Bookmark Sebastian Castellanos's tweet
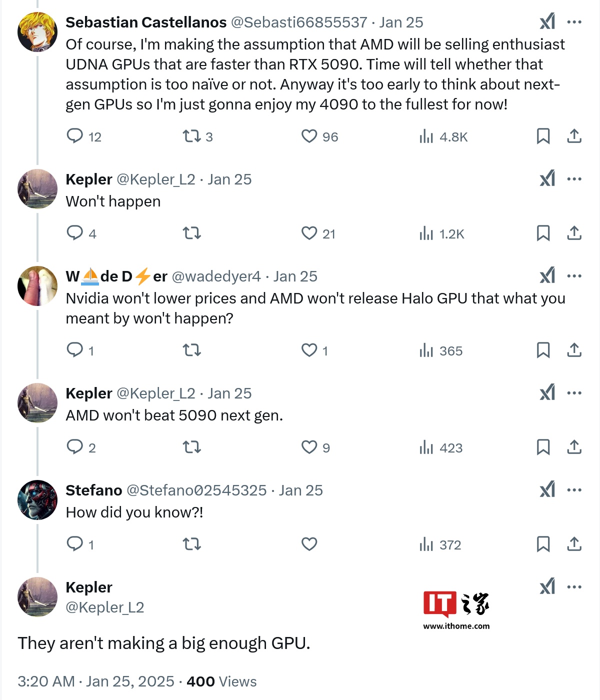Screen dimensions: 600x700 click(x=543, y=136)
